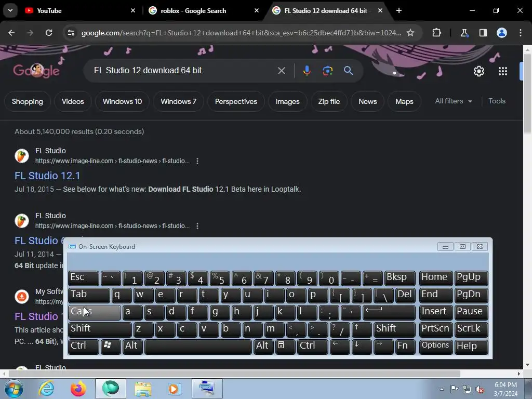Close the YouTube tab

pos(133,10)
